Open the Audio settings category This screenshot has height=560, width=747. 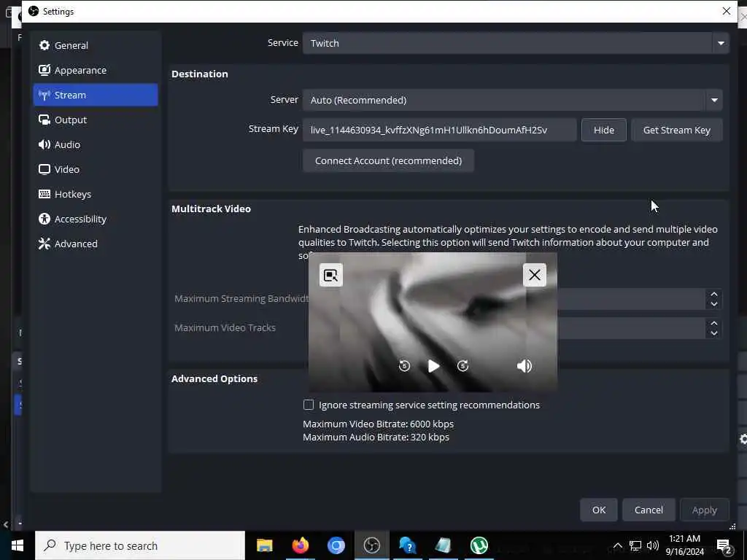tap(96, 144)
